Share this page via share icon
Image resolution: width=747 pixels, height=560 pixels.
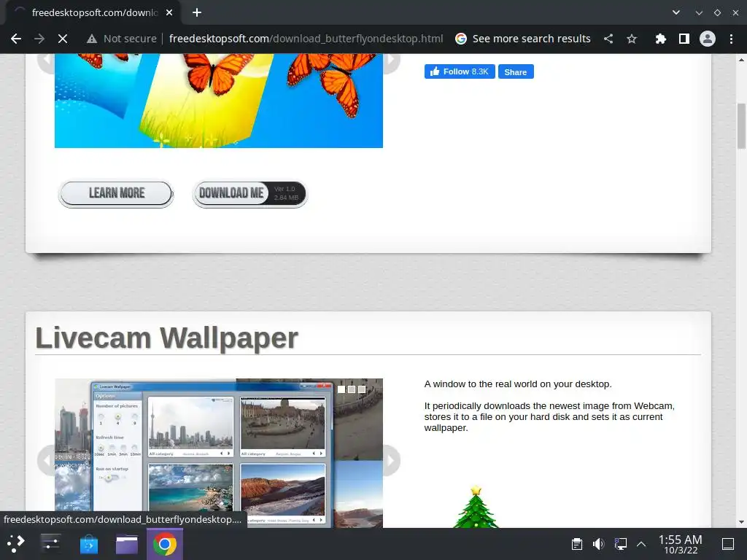pyautogui.click(x=608, y=39)
